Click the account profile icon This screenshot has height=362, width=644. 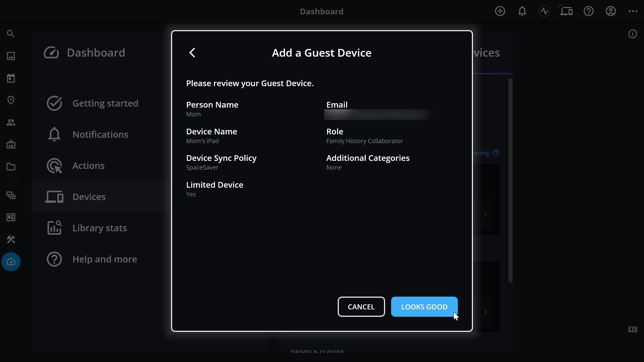[610, 11]
